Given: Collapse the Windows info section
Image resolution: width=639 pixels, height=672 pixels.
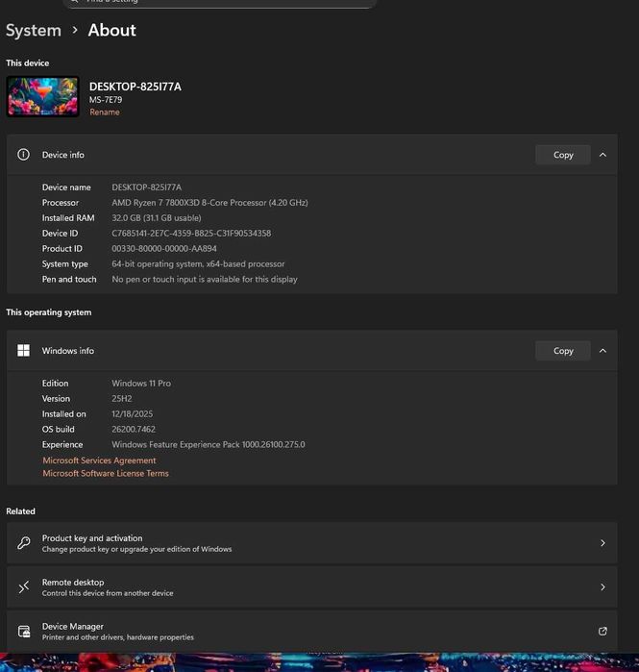Looking at the screenshot, I should coord(602,351).
